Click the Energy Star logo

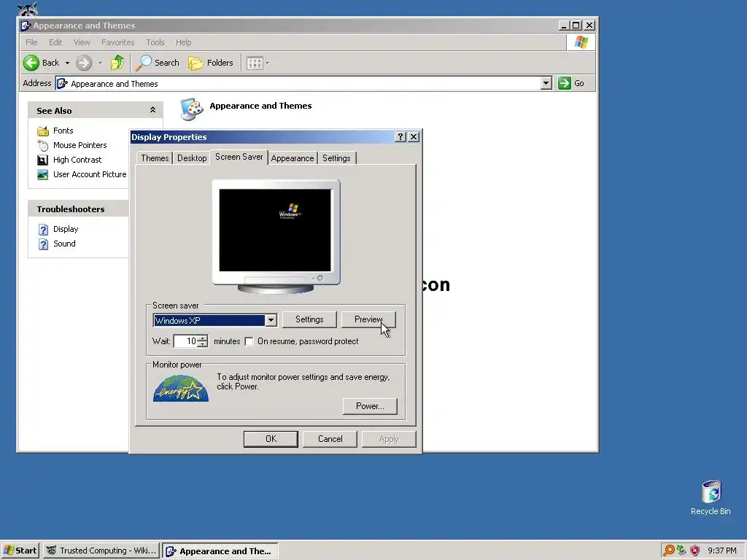tap(181, 388)
